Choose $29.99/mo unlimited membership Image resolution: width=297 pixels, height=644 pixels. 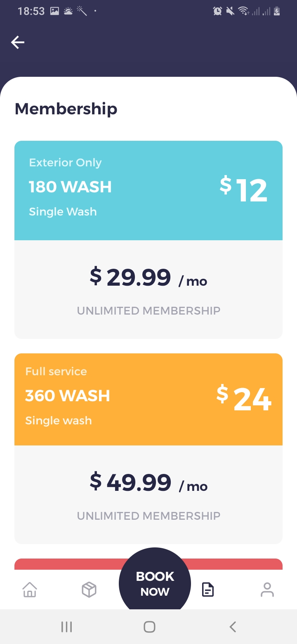tap(148, 289)
